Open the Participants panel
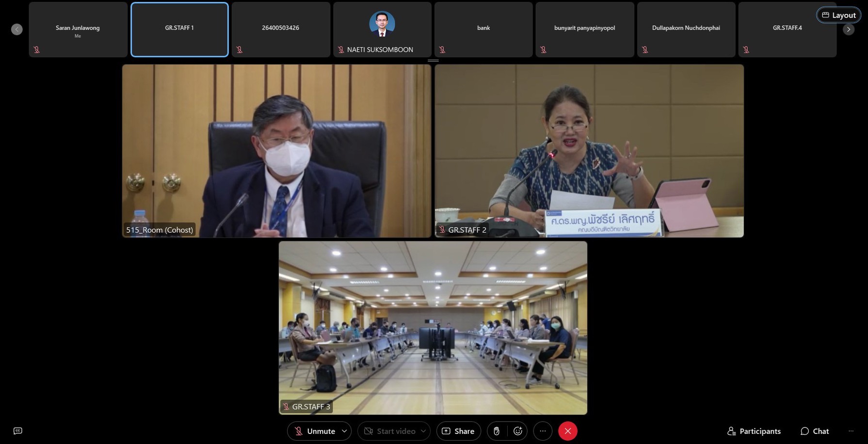 754,431
